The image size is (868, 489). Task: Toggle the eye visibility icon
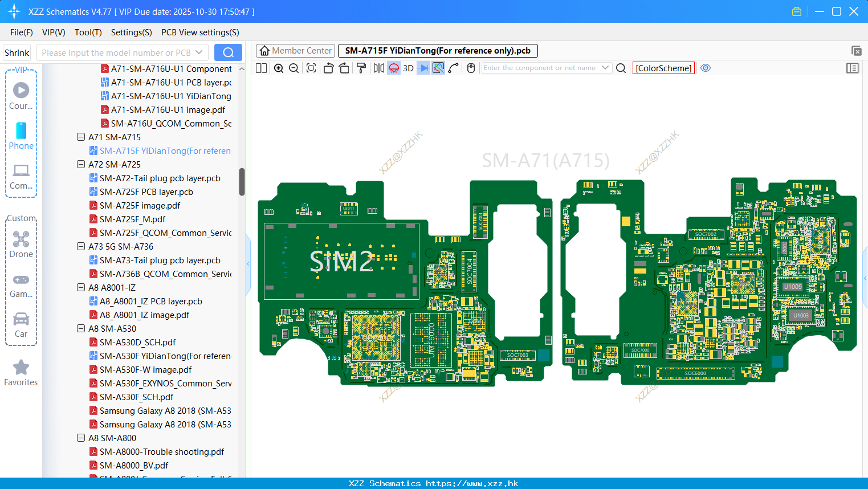pyautogui.click(x=706, y=68)
